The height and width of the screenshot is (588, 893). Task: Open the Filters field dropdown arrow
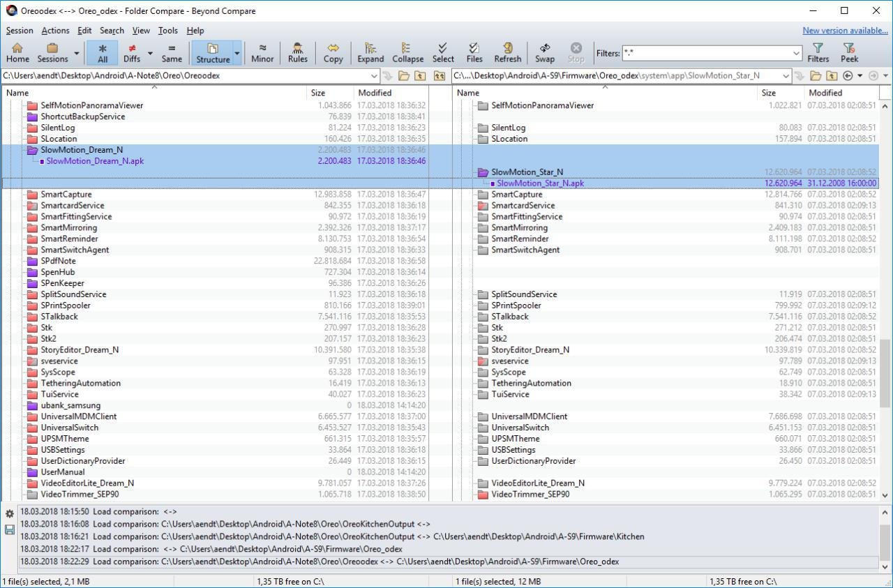[x=796, y=53]
